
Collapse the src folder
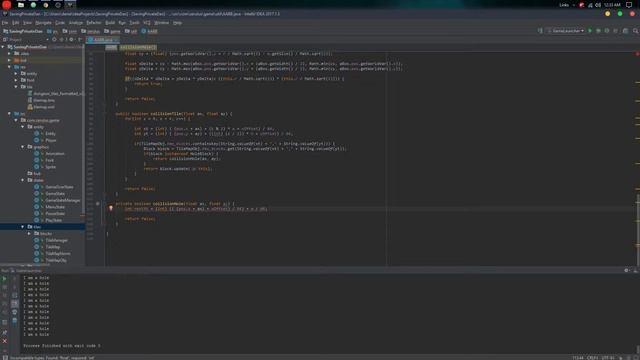pos(10,113)
